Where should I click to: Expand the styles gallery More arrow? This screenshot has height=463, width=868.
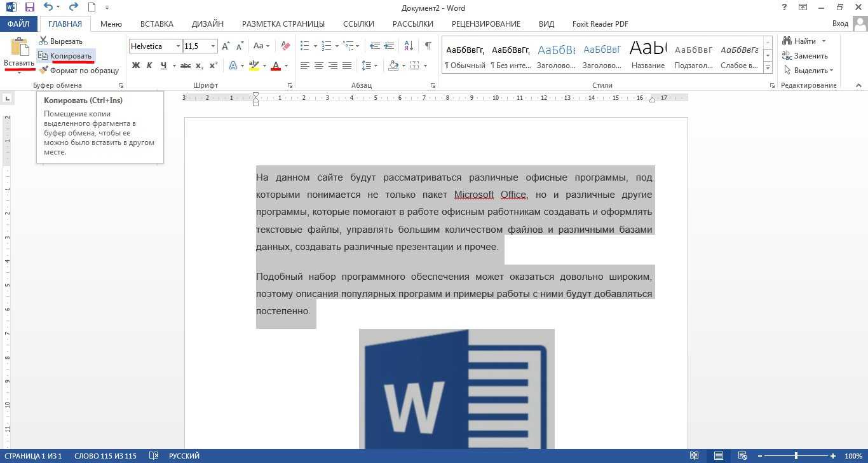point(768,68)
